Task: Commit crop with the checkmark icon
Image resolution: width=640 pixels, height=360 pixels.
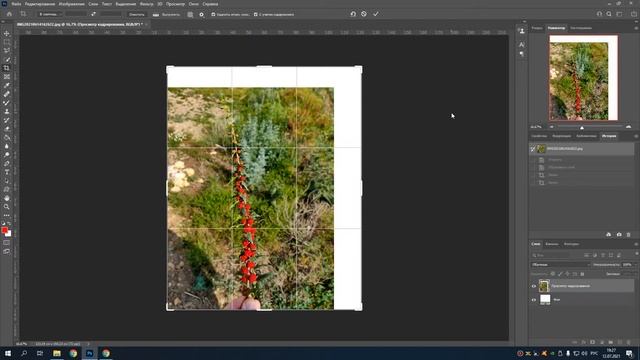Action: tap(376, 14)
